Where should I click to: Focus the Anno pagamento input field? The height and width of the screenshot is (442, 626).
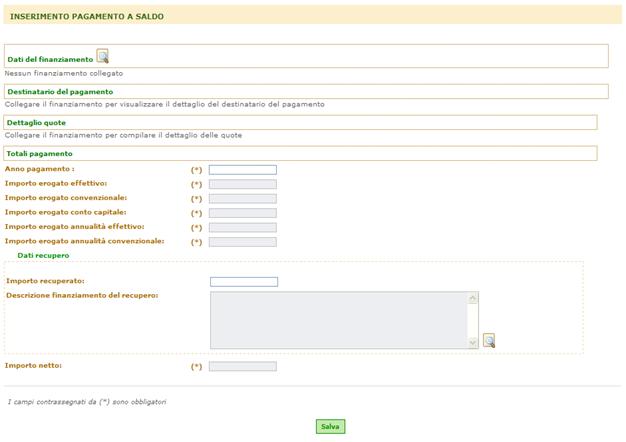click(x=243, y=170)
